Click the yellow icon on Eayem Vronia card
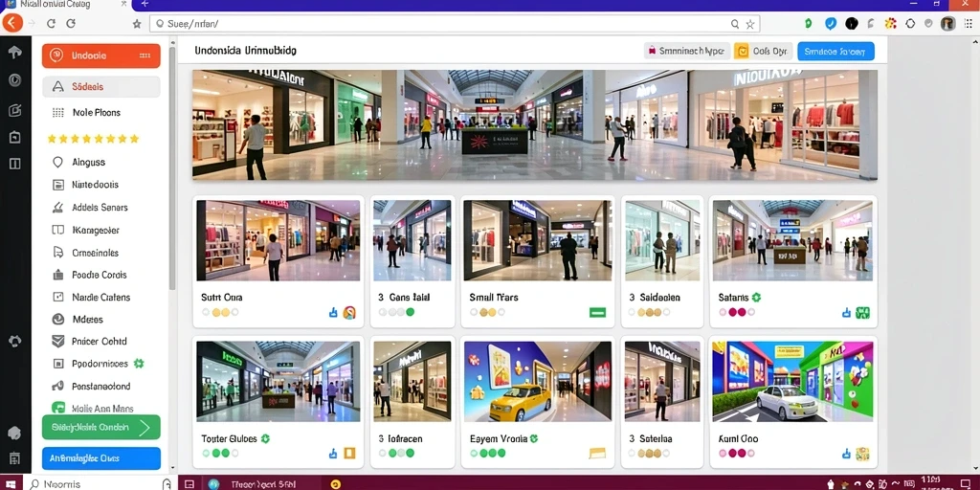This screenshot has height=490, width=980. coord(597,453)
